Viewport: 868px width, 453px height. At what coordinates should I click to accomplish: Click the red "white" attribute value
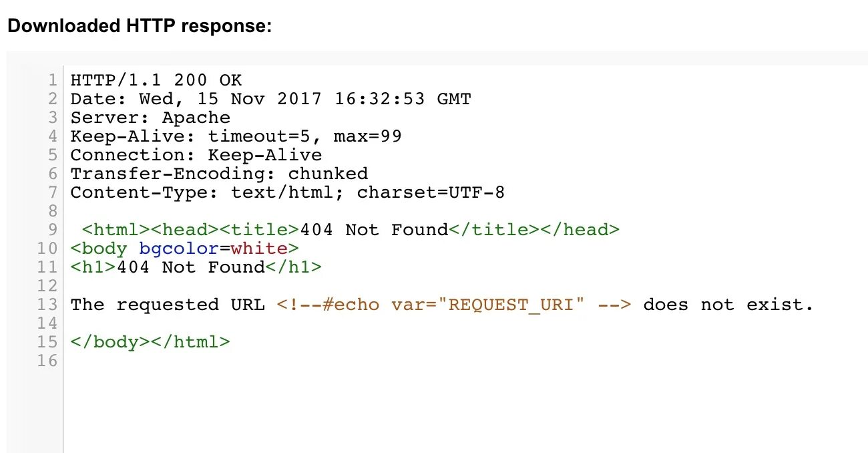(258, 249)
